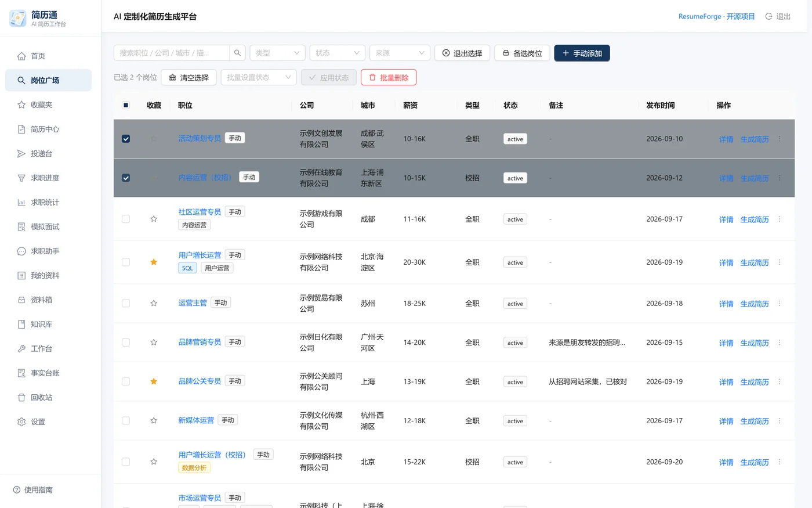Remove star from 品牌公关专员

[154, 381]
